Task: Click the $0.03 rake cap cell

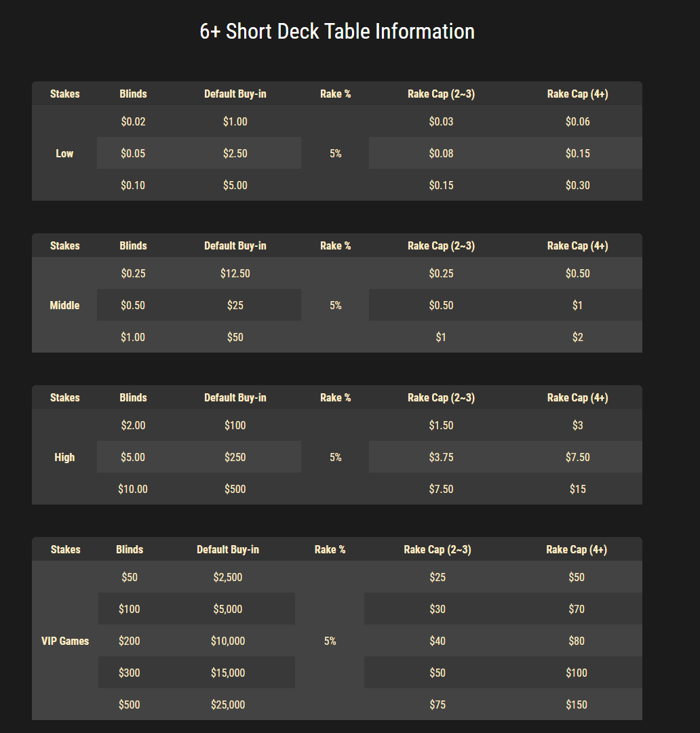Action: click(441, 122)
